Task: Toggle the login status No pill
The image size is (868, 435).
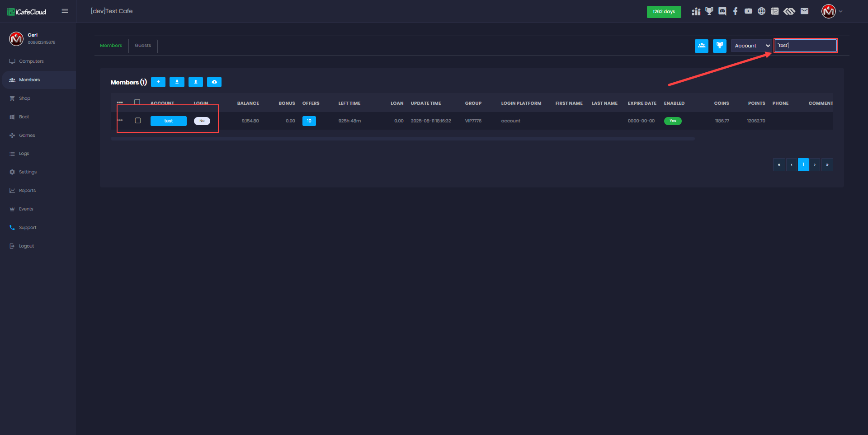Action: click(x=202, y=121)
